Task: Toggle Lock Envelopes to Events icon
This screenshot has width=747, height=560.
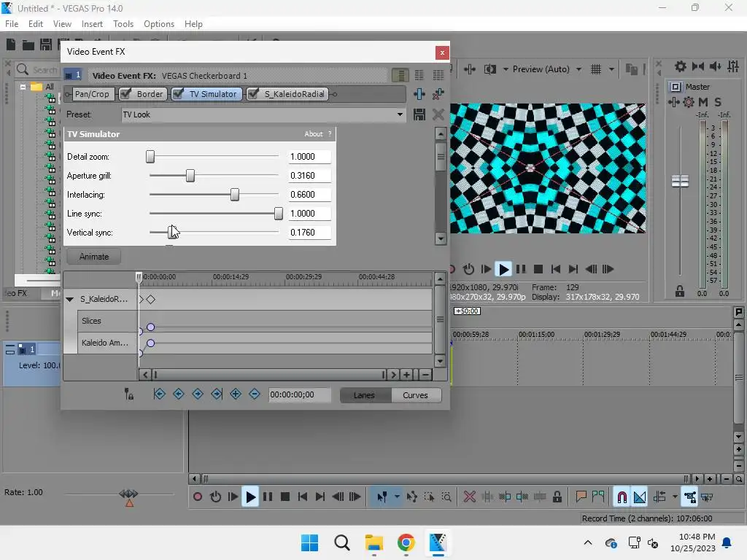Action: [x=689, y=497]
